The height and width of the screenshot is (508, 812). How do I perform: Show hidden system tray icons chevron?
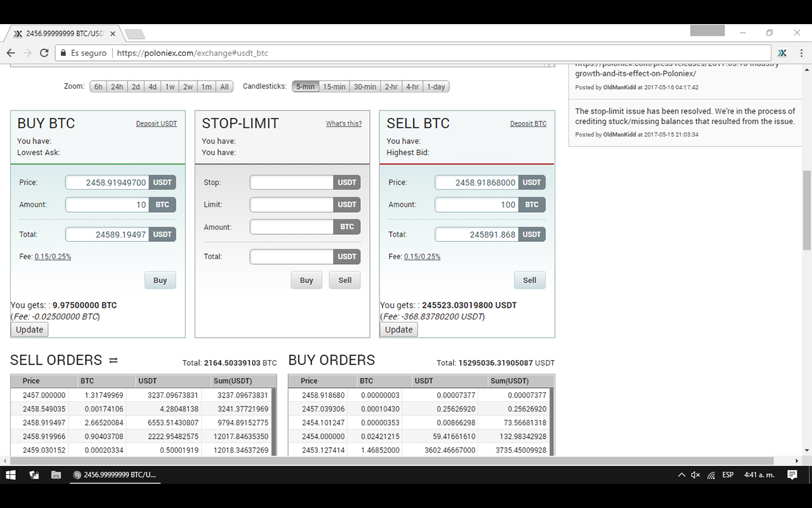tap(681, 475)
